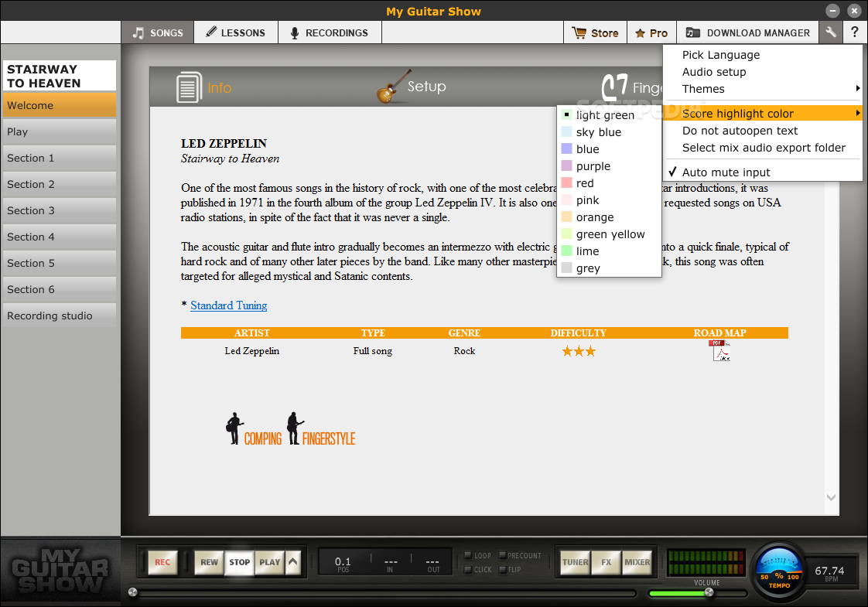Select light green highlight color

(x=609, y=115)
